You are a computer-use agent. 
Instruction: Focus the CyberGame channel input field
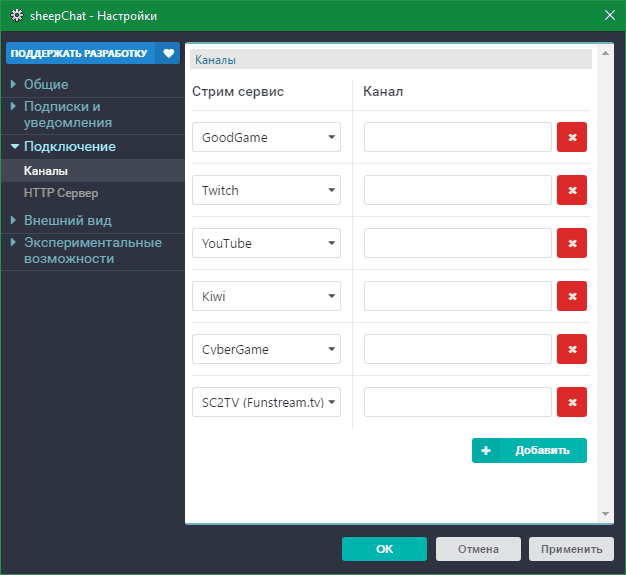pyautogui.click(x=458, y=349)
